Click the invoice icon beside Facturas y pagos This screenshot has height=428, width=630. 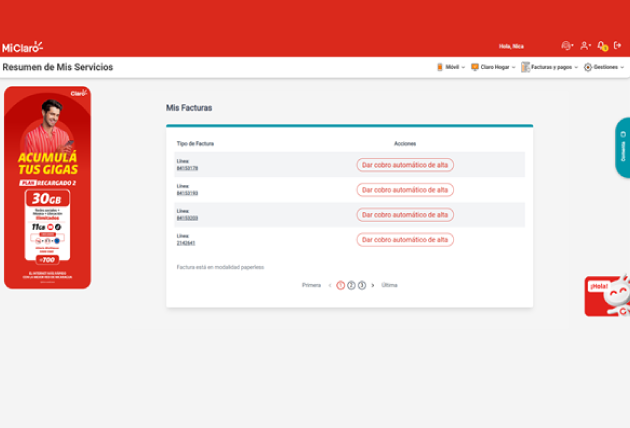(x=525, y=67)
